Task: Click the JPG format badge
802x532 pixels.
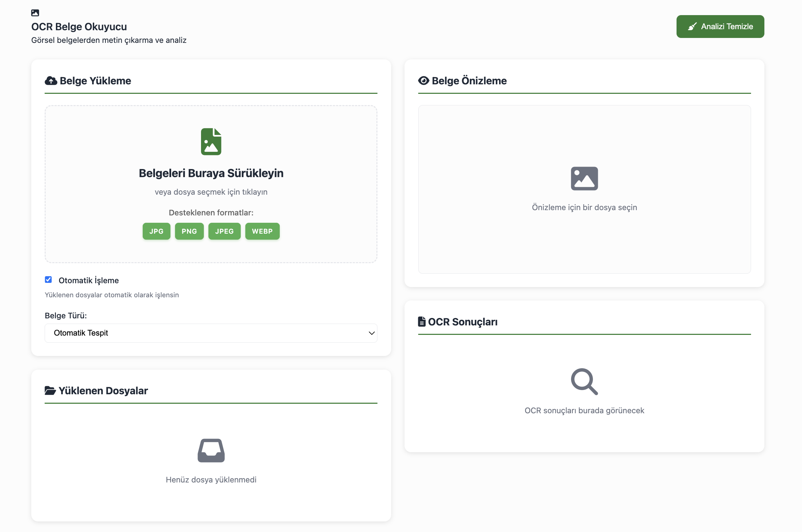Action: [156, 231]
